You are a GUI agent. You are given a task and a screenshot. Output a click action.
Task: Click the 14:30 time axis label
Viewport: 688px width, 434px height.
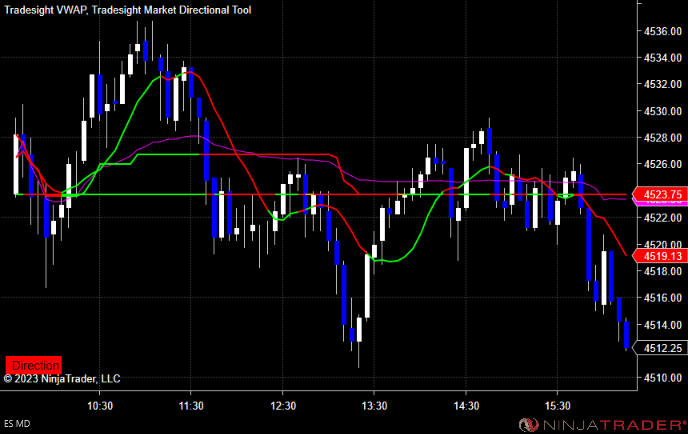coord(466,406)
